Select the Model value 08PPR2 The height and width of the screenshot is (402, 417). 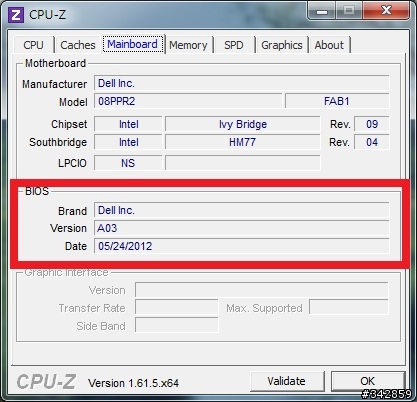click(188, 101)
